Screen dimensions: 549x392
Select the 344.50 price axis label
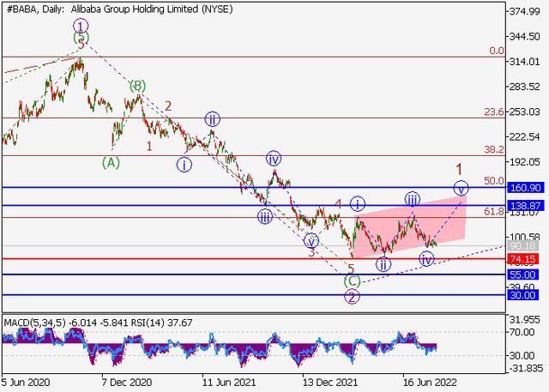click(x=524, y=36)
